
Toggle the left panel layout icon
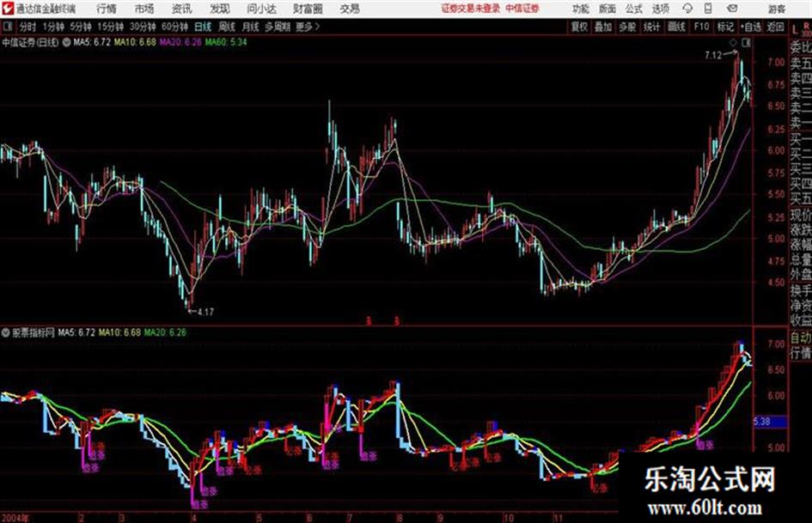pyautogui.click(x=7, y=27)
